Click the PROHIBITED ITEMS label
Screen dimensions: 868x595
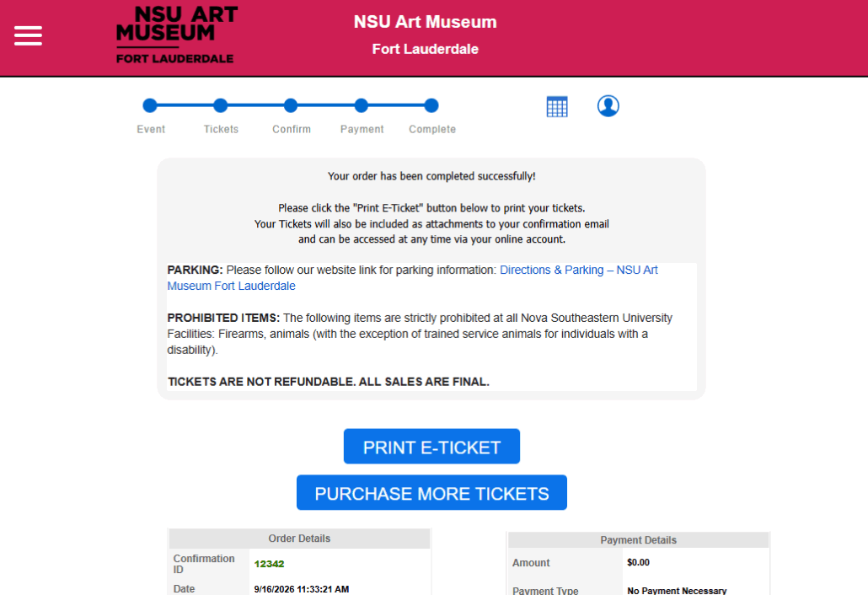tap(223, 318)
